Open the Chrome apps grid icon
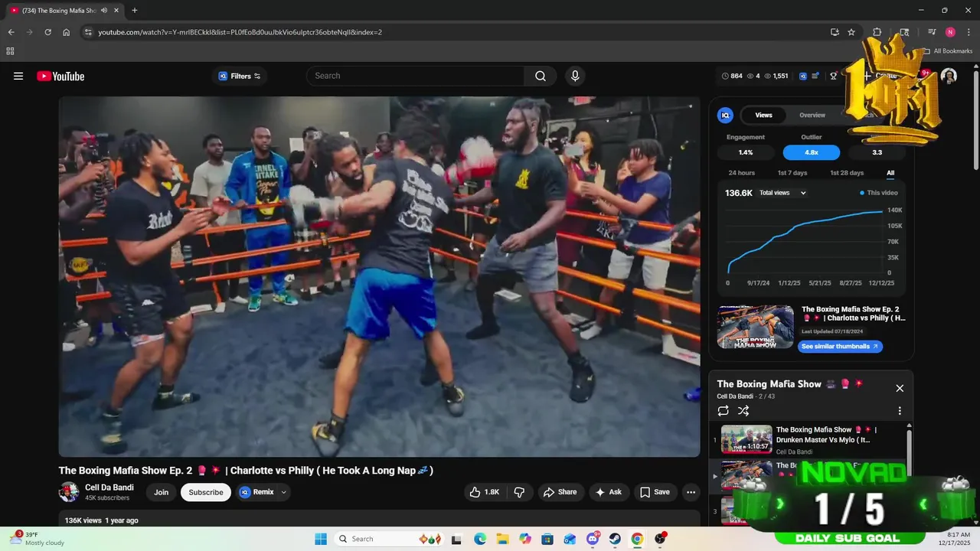980x551 pixels. pos(10,51)
